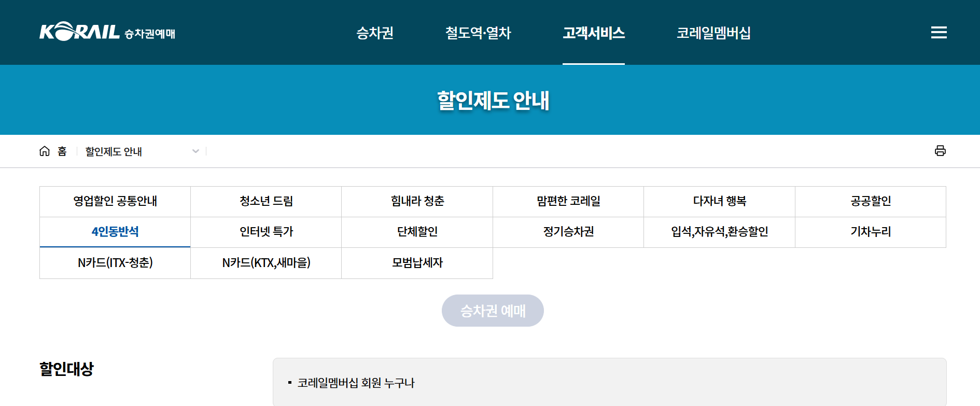The height and width of the screenshot is (406, 980).
Task: Open the 승차권 top menu
Action: coord(374,33)
